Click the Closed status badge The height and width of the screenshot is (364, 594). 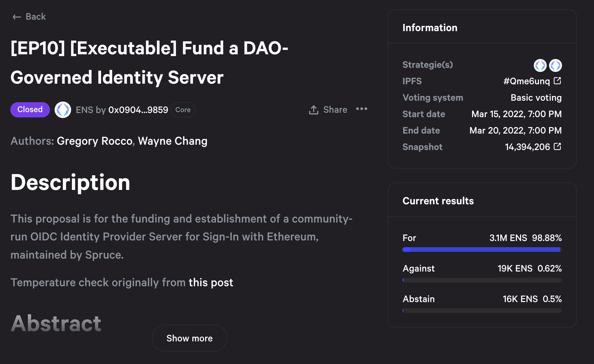tap(30, 109)
